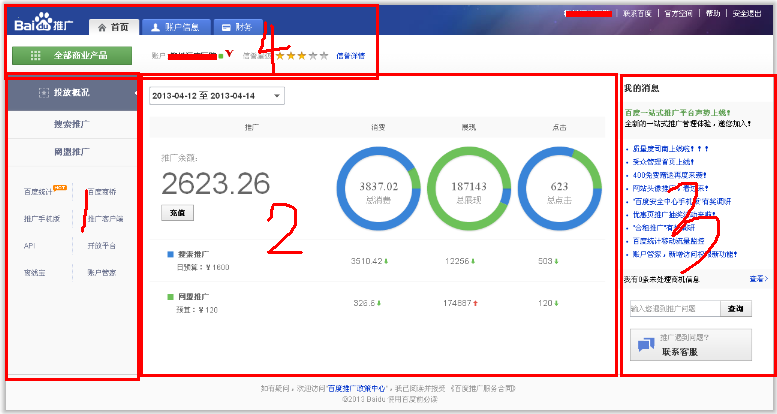Click 查看 to view pending messages

[759, 279]
